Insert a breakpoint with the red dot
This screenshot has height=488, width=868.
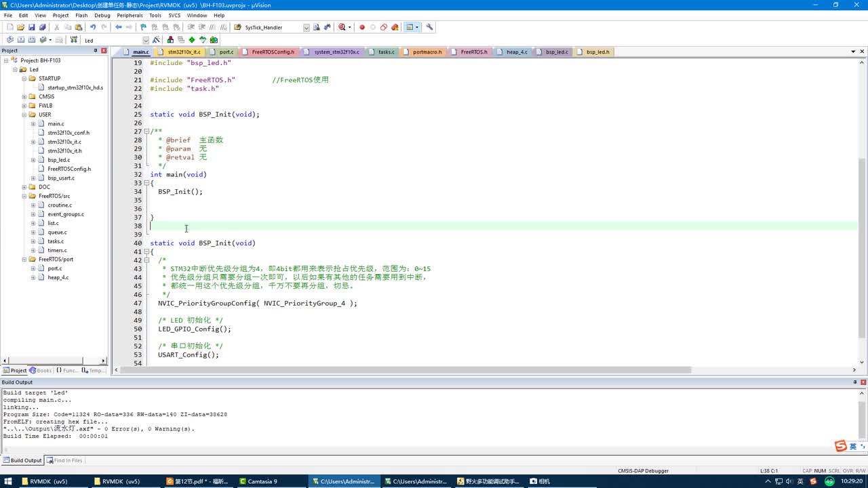[362, 27]
